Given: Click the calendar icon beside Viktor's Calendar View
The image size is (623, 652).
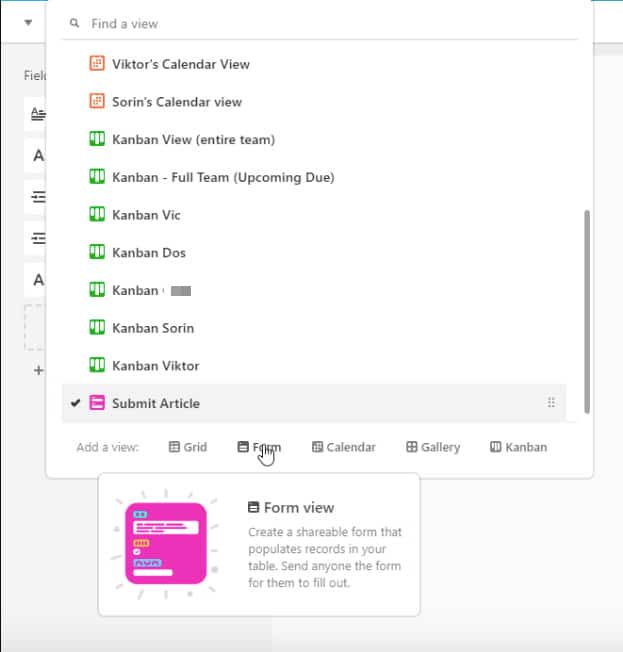Looking at the screenshot, I should (x=97, y=64).
